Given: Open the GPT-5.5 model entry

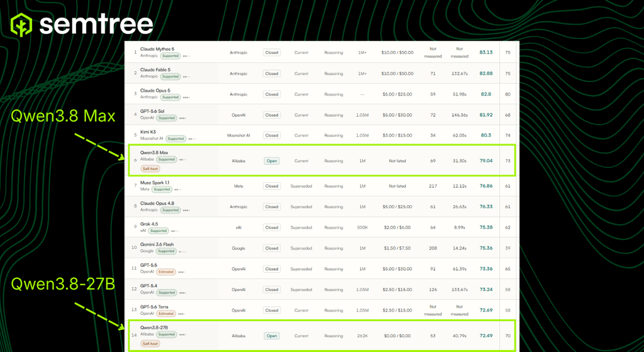Looking at the screenshot, I should 148,265.
